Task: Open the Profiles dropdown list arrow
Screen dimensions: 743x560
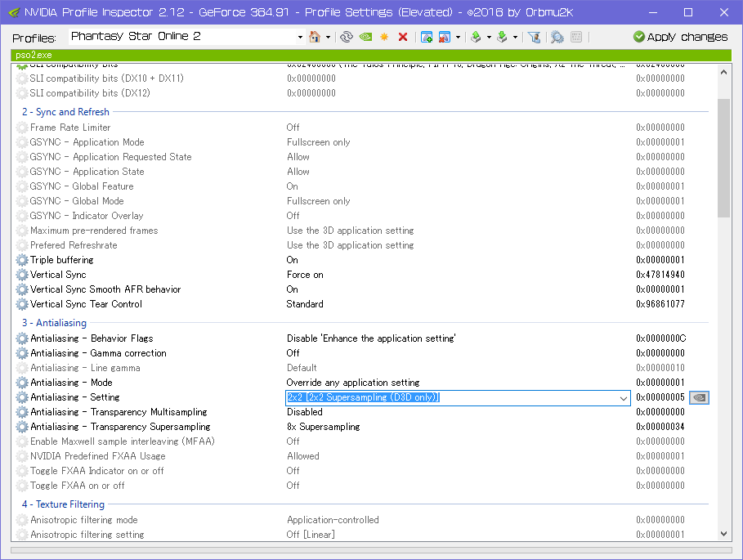Action: pos(300,37)
